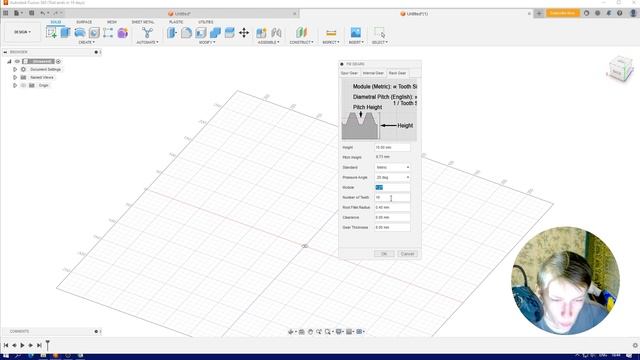Open the Standard dropdown in gear dialog
640x360 pixels.
[x=392, y=167]
